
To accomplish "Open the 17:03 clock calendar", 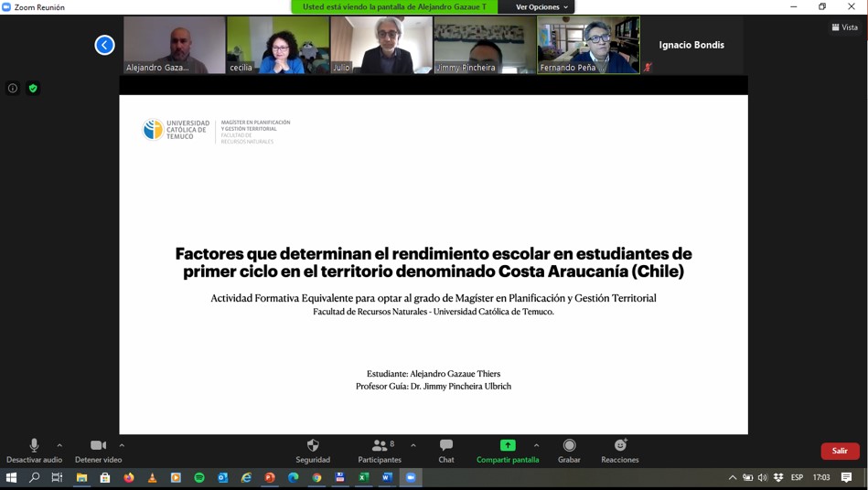I will tap(821, 477).
